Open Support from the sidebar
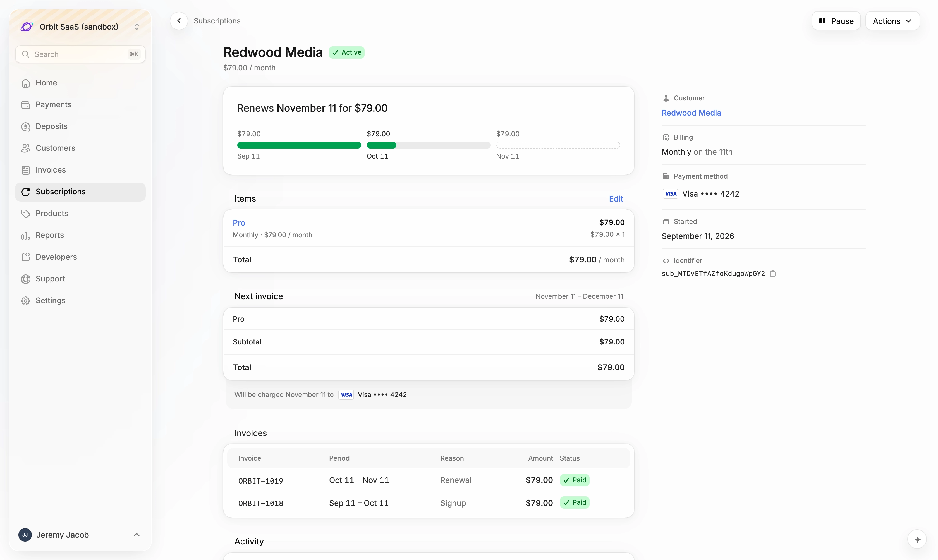Screen dimensions: 938x560 tap(80, 279)
